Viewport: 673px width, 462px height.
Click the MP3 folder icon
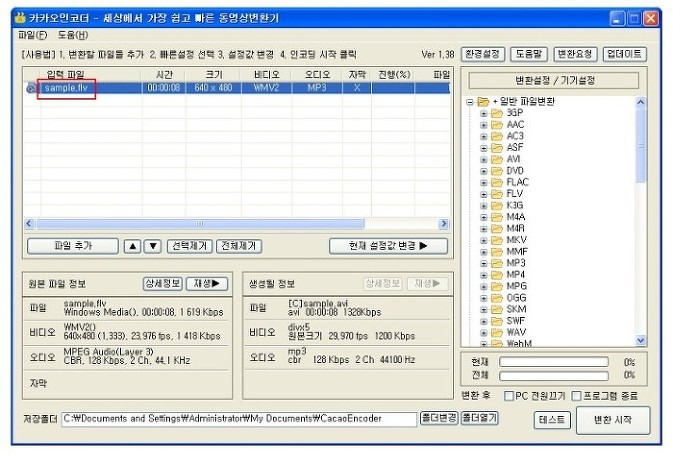coord(497,263)
